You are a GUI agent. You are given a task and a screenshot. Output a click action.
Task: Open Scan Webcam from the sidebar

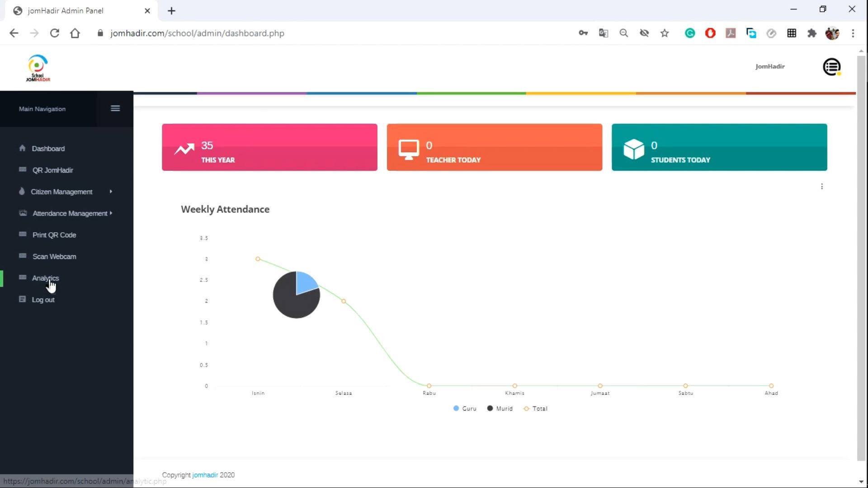54,257
